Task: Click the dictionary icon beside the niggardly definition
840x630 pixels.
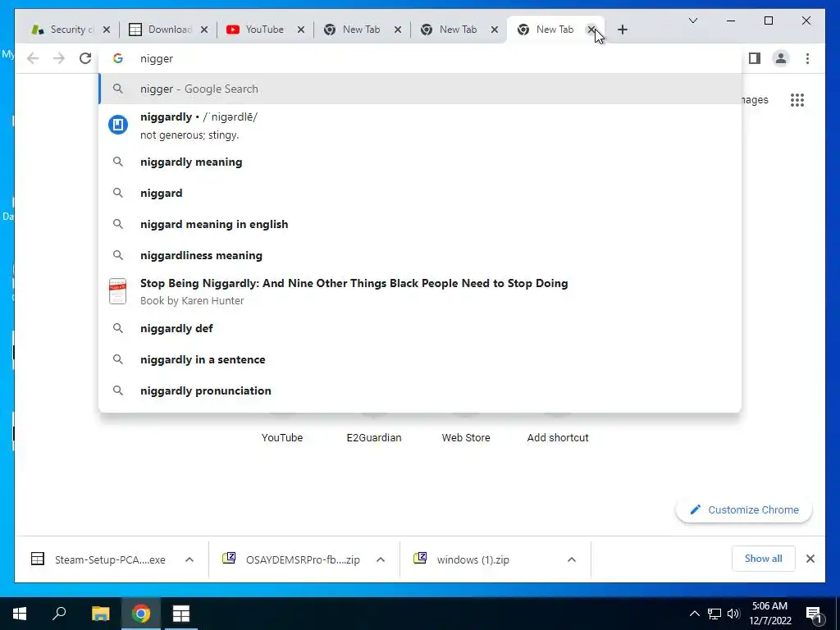Action: (x=118, y=125)
